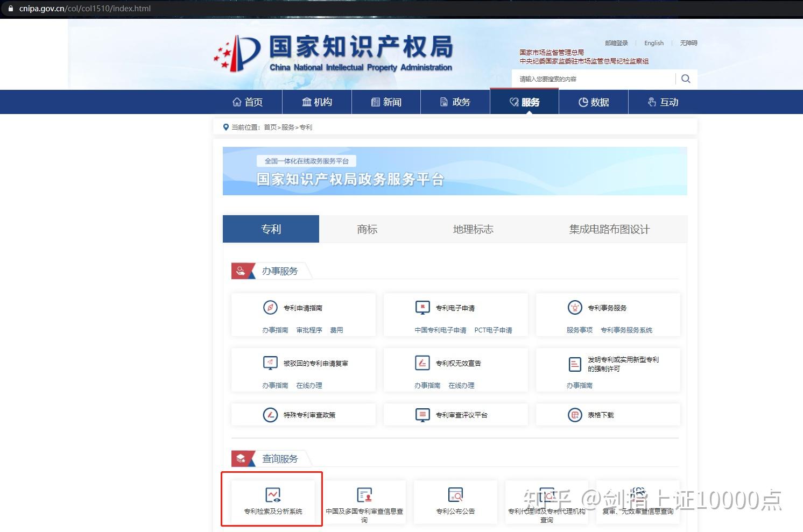
Task: Switch the site to English
Action: [x=654, y=43]
